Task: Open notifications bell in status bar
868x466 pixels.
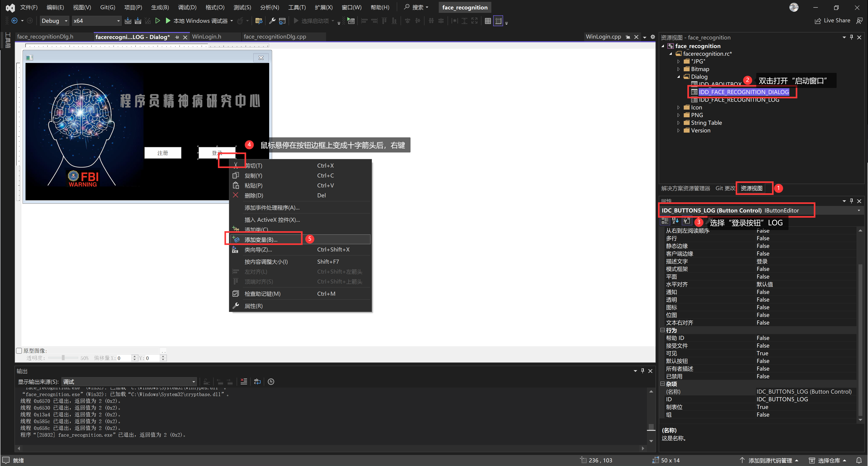Action: pyautogui.click(x=859, y=460)
